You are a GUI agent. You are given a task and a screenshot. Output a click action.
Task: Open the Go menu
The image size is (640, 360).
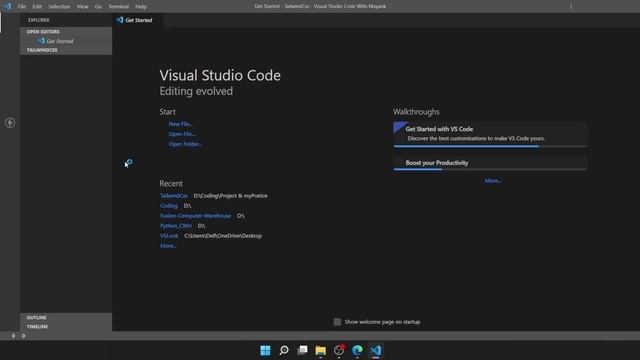click(x=98, y=7)
